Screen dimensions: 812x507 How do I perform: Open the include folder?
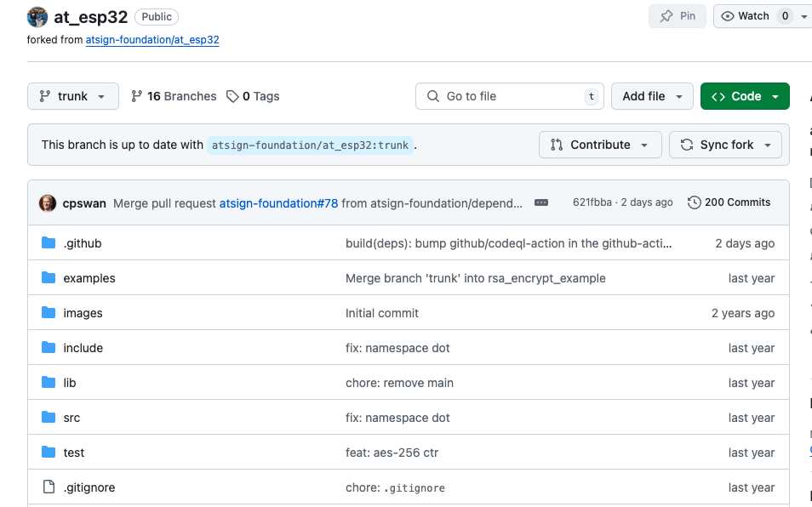pyautogui.click(x=83, y=348)
